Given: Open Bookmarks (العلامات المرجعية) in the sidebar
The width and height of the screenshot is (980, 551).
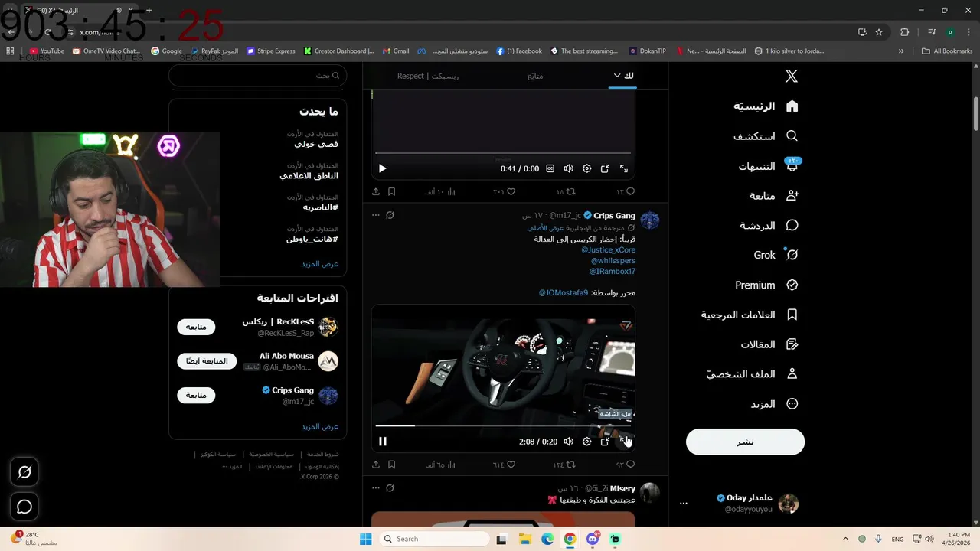Looking at the screenshot, I should (x=750, y=315).
